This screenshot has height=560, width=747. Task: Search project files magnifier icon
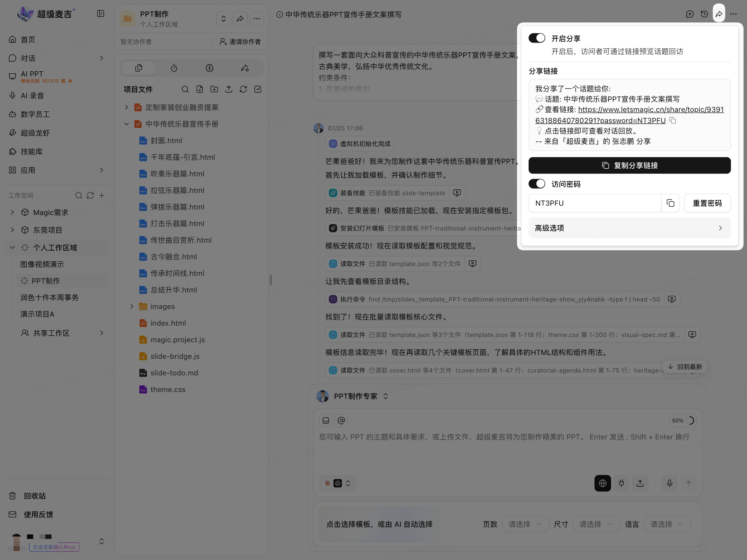[x=185, y=90]
